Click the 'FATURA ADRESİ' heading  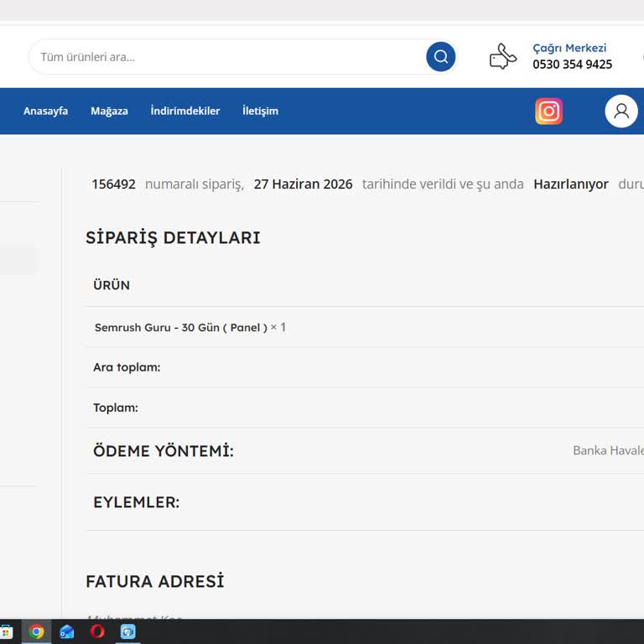pyautogui.click(x=155, y=581)
